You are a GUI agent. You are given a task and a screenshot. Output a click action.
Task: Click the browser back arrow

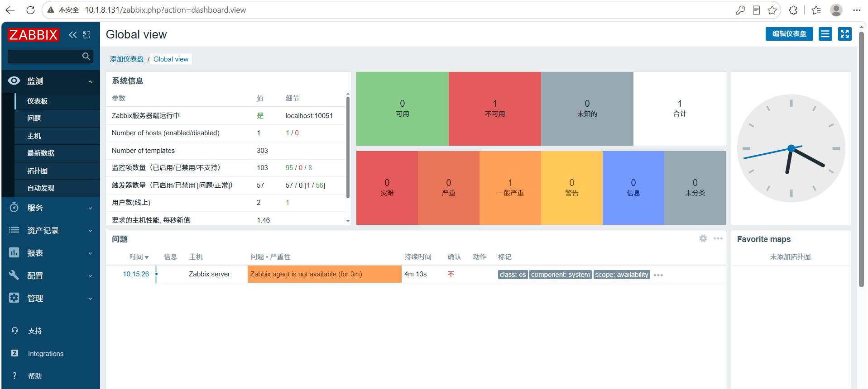10,10
